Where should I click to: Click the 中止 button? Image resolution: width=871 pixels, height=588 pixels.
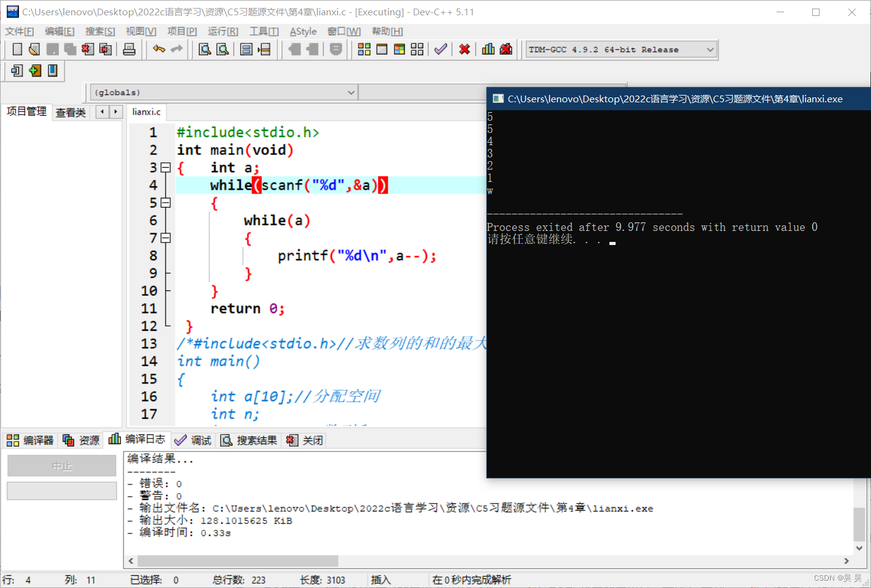click(x=61, y=466)
